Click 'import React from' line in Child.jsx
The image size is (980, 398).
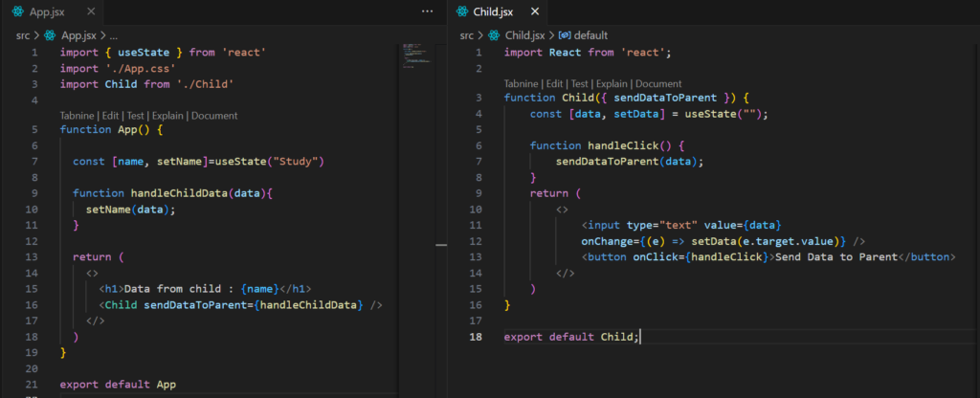coord(588,53)
